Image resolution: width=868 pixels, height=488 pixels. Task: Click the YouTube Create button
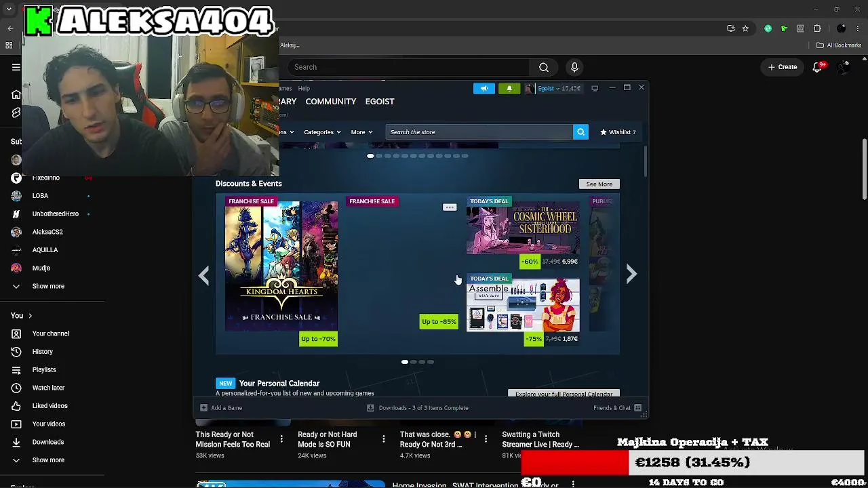point(782,67)
